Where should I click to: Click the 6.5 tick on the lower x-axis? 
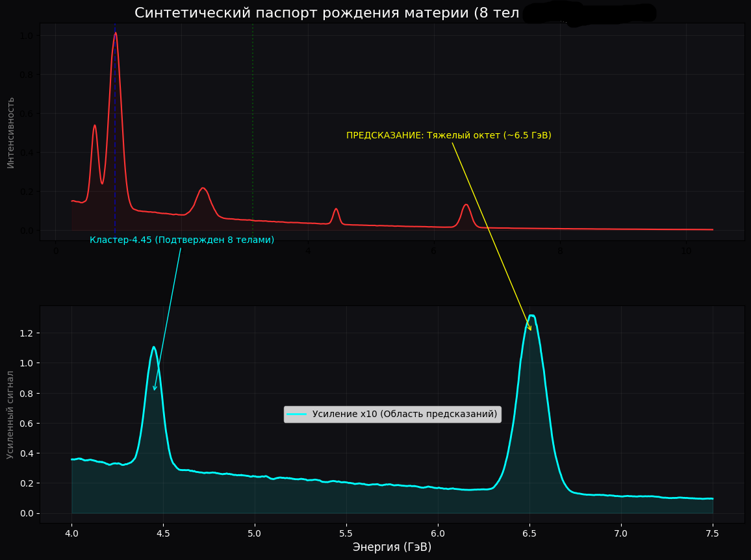tap(529, 533)
